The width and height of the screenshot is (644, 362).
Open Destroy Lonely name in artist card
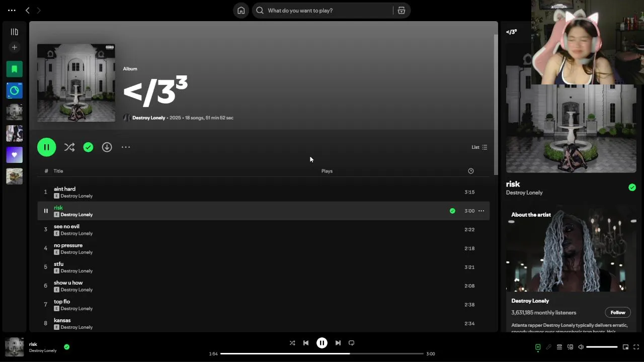pyautogui.click(x=530, y=301)
